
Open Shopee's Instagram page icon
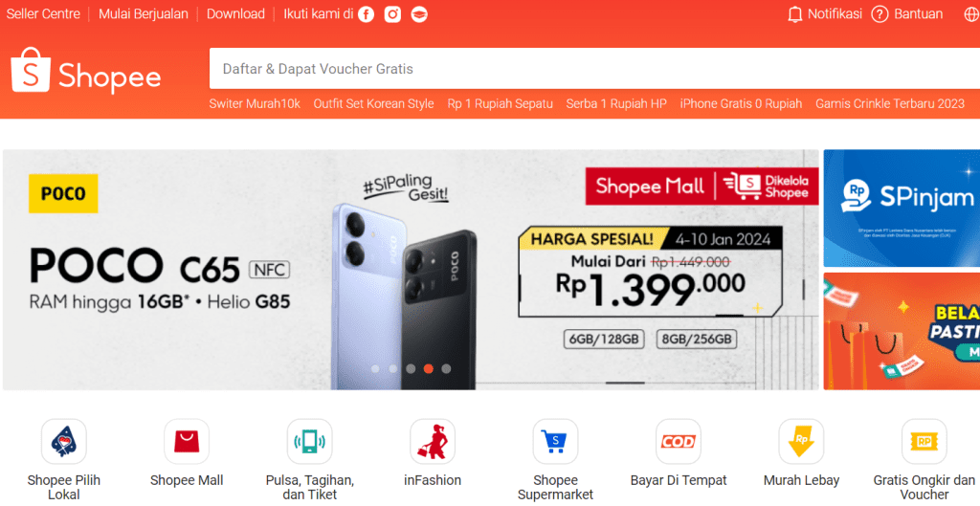[392, 14]
